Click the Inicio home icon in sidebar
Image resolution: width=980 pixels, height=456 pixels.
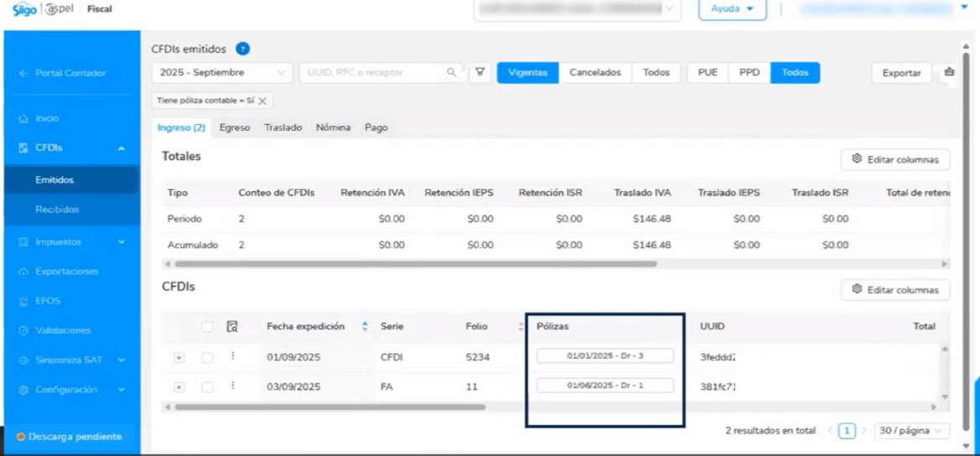tap(23, 118)
